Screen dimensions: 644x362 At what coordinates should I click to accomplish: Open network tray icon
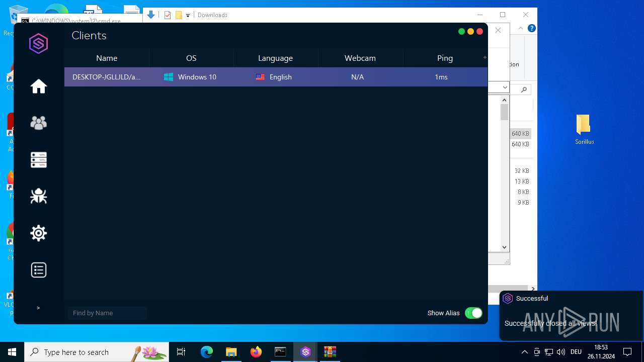point(549,352)
